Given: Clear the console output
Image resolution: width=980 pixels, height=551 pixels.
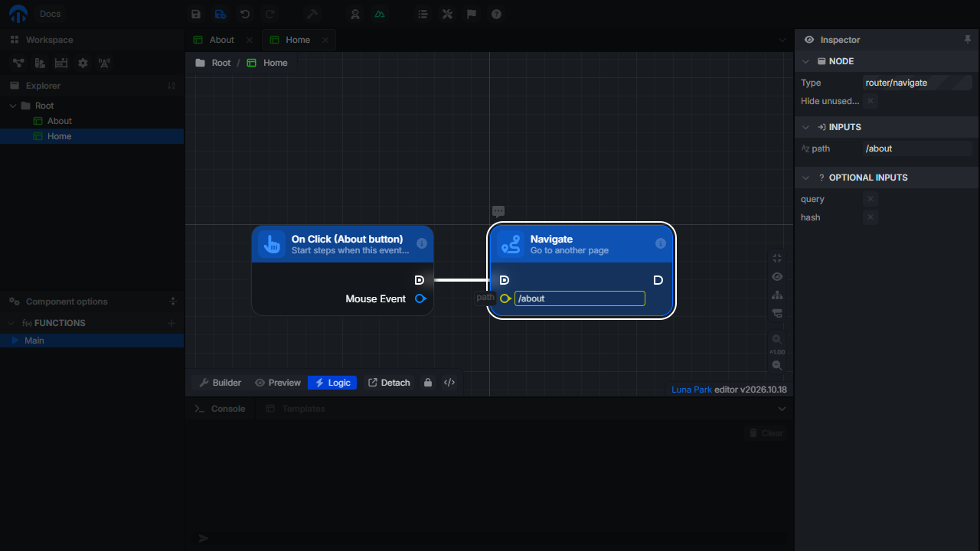Looking at the screenshot, I should tap(765, 433).
